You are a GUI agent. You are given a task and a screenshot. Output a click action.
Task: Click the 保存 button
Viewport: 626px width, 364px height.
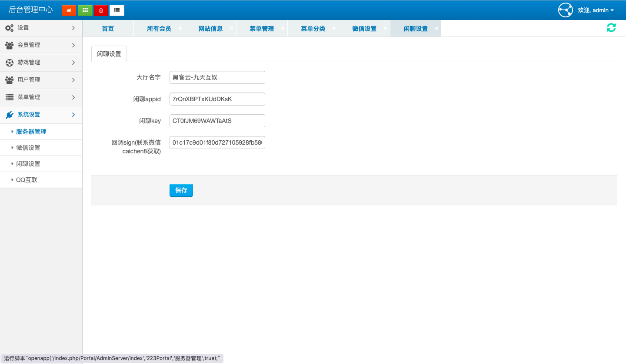point(181,190)
